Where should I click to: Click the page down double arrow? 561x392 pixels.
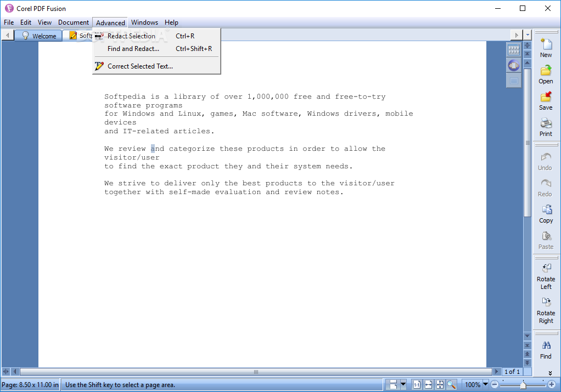[x=528, y=362]
